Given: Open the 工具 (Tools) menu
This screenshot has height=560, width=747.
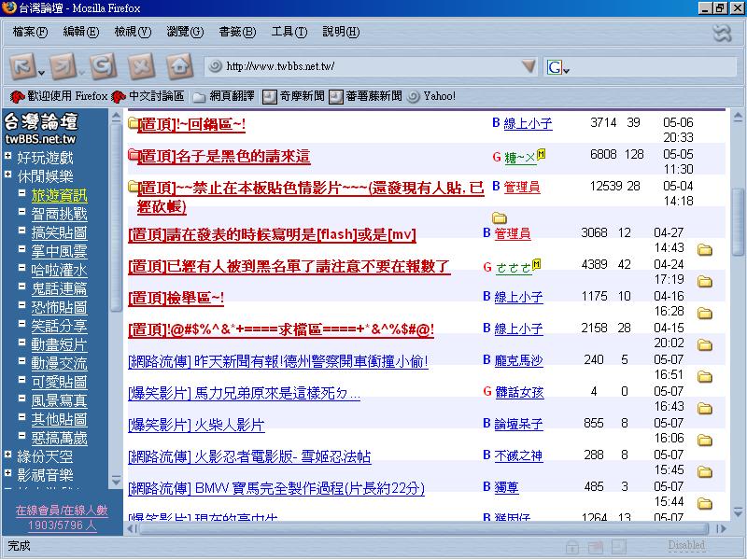Looking at the screenshot, I should click(289, 32).
